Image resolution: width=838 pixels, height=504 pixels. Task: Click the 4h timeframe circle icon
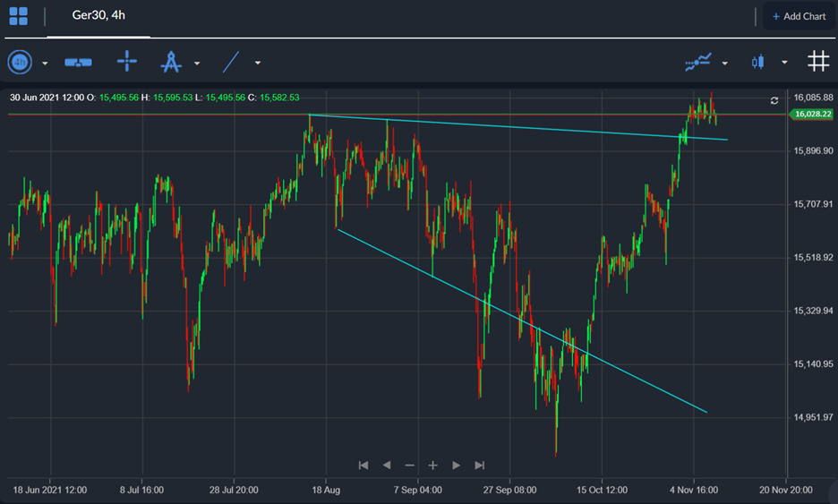click(x=20, y=63)
